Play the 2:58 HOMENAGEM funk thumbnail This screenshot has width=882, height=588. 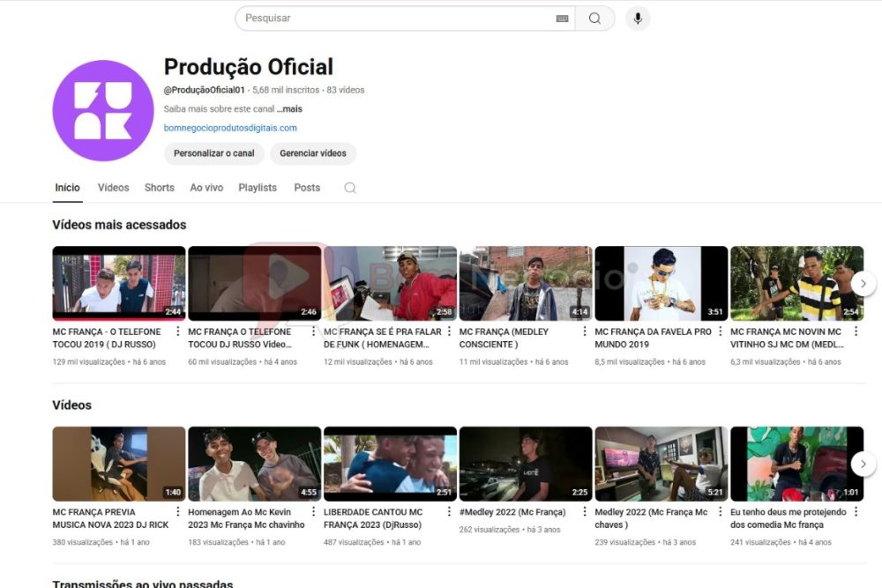pos(390,283)
